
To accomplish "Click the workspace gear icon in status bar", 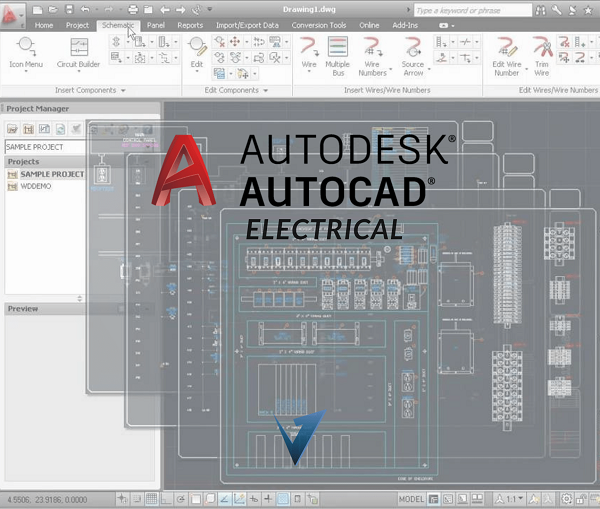I will [566, 499].
